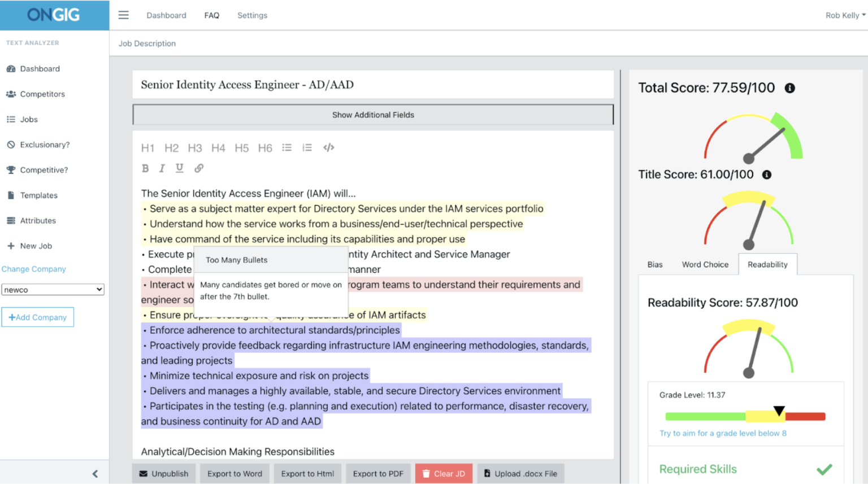Click the Competitive? trophy icon
This screenshot has width=868, height=484.
coord(12,170)
